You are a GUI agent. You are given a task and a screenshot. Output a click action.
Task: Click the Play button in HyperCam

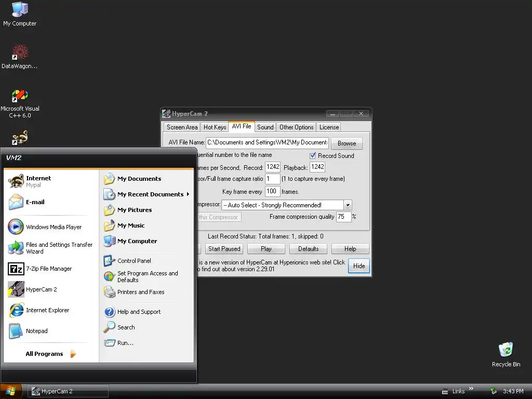pyautogui.click(x=266, y=249)
